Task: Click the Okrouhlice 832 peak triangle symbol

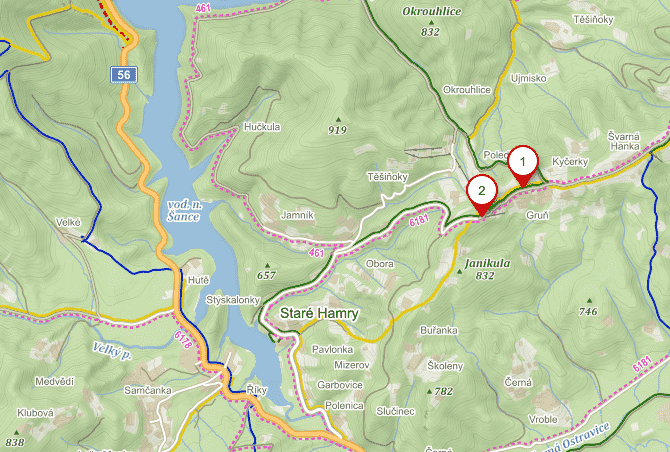Action: (431, 23)
